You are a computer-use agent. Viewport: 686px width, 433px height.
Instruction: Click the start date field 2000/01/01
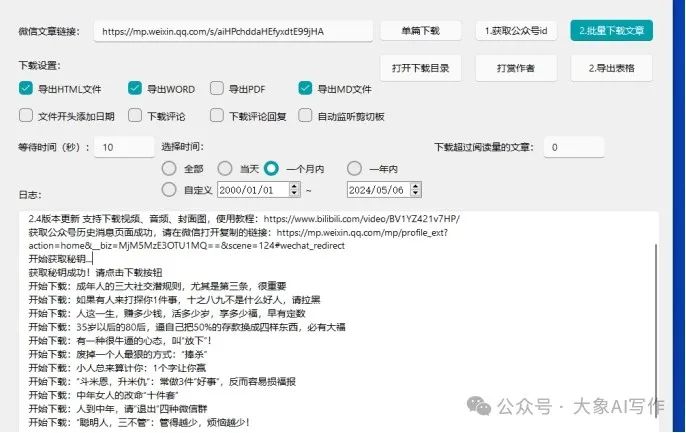point(253,190)
